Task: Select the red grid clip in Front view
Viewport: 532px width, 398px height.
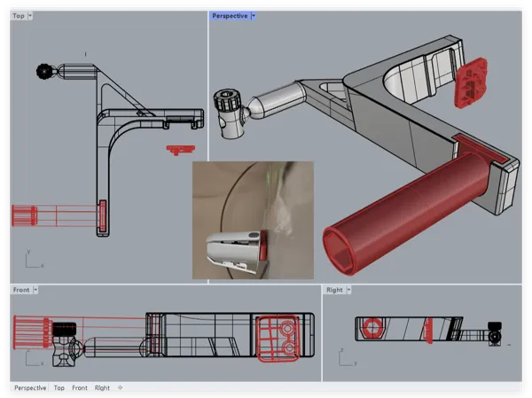Action: [278, 339]
